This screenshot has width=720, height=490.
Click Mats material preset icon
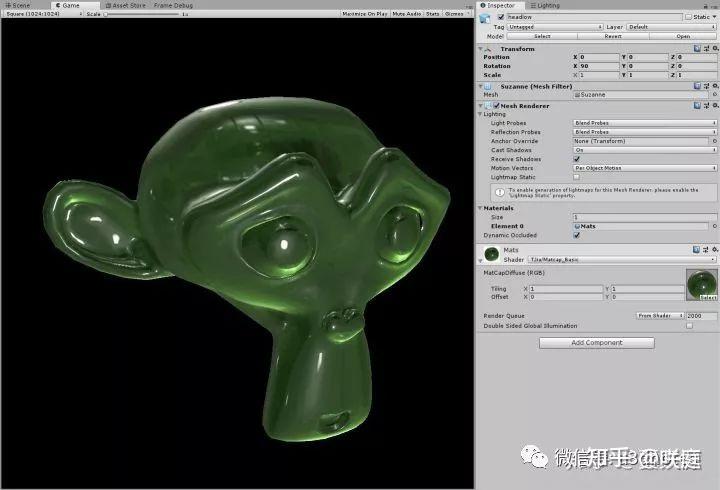[706, 249]
